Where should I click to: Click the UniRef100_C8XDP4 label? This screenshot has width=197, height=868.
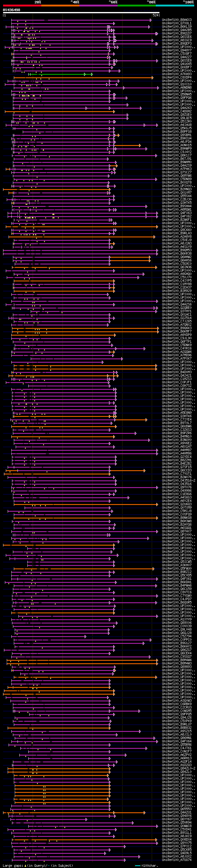click(x=176, y=78)
